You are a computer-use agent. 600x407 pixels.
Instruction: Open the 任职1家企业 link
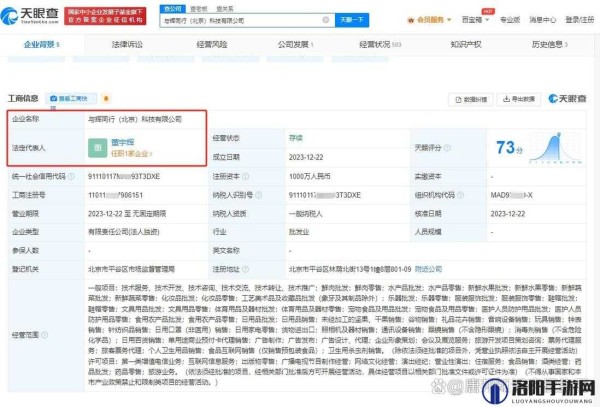click(131, 154)
